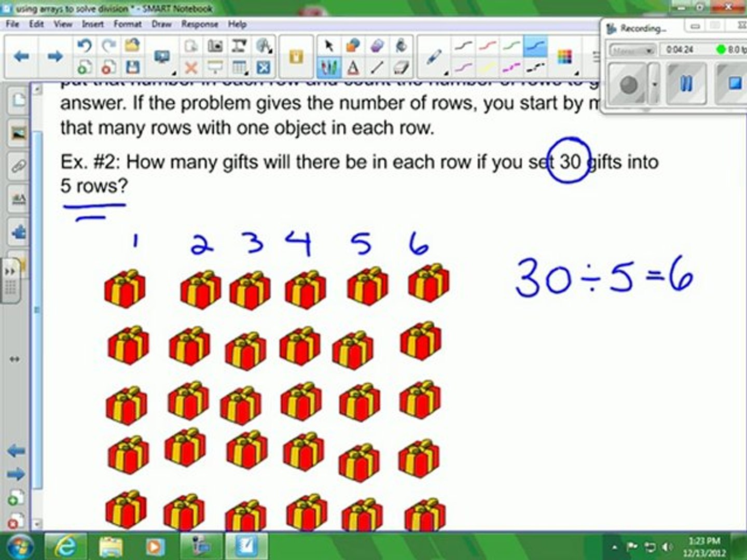Add a new page in toolbar
The image size is (747, 560).
[x=85, y=67]
